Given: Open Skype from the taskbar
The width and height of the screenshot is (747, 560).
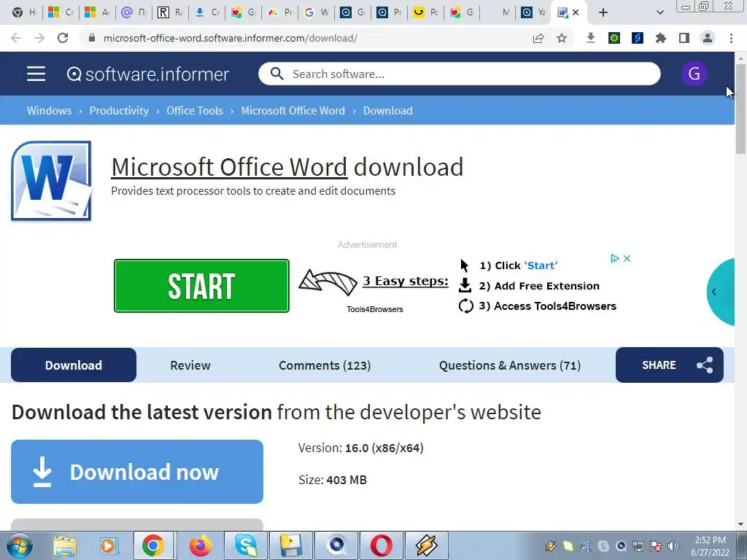Looking at the screenshot, I should point(245,545).
